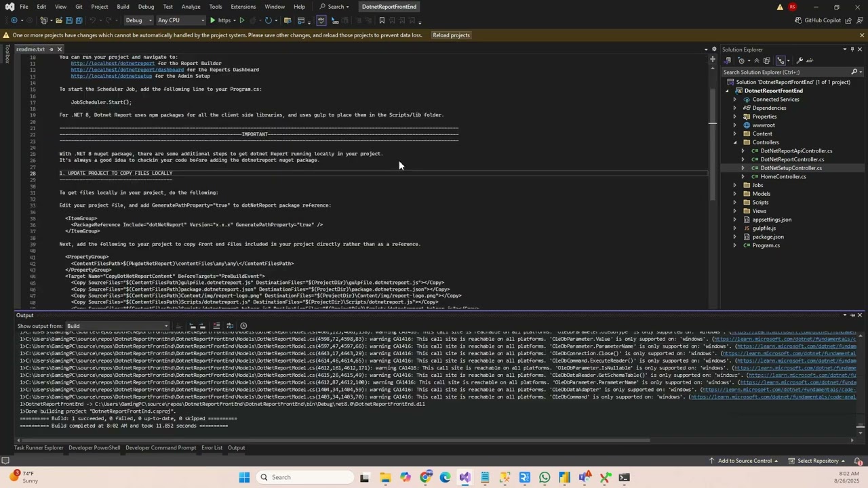Pin the readme.txt tab
Viewport: 868px width, 488px height.
coord(51,49)
